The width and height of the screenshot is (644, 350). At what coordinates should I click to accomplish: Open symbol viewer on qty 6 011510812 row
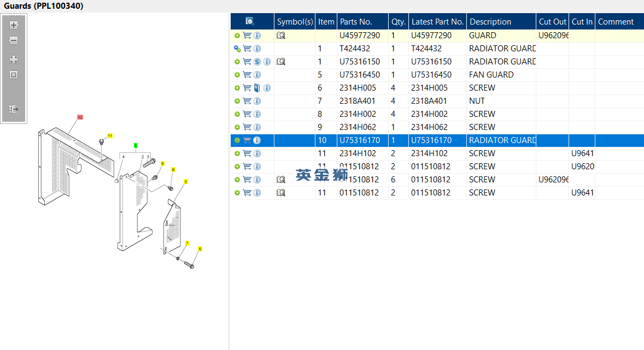point(281,179)
